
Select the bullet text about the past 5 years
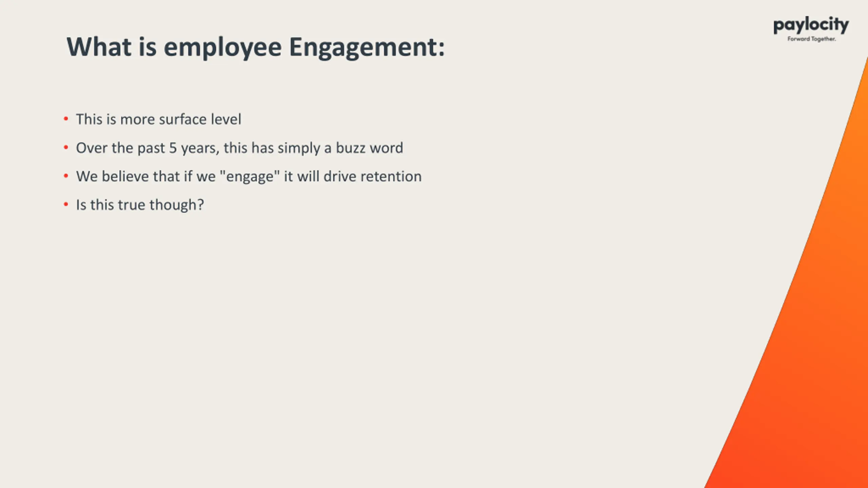[x=240, y=148]
